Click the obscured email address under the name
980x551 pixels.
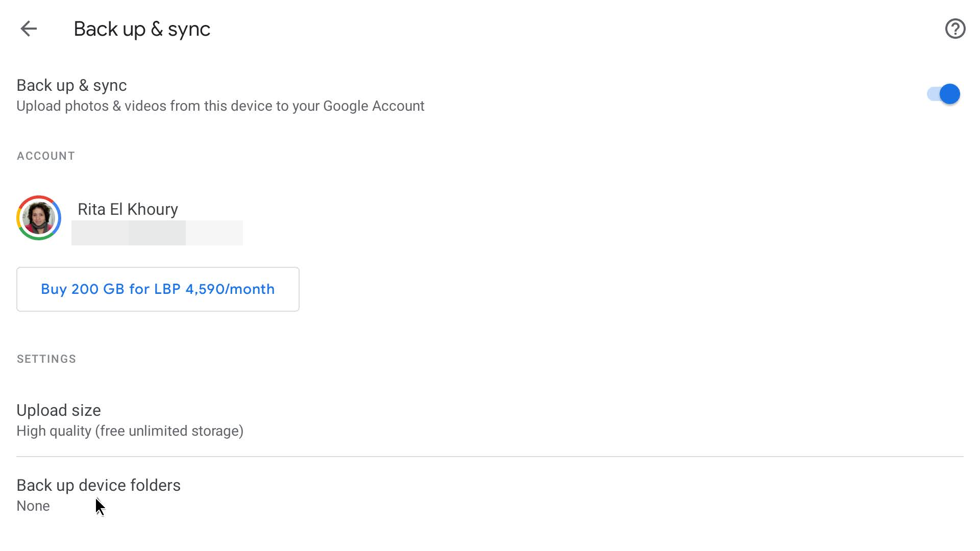(x=157, y=232)
